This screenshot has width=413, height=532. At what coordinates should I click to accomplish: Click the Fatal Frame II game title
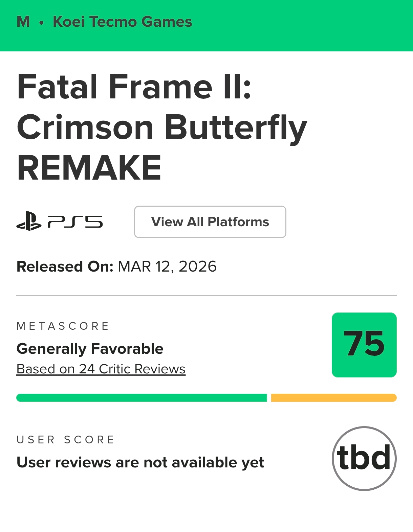coord(134,87)
